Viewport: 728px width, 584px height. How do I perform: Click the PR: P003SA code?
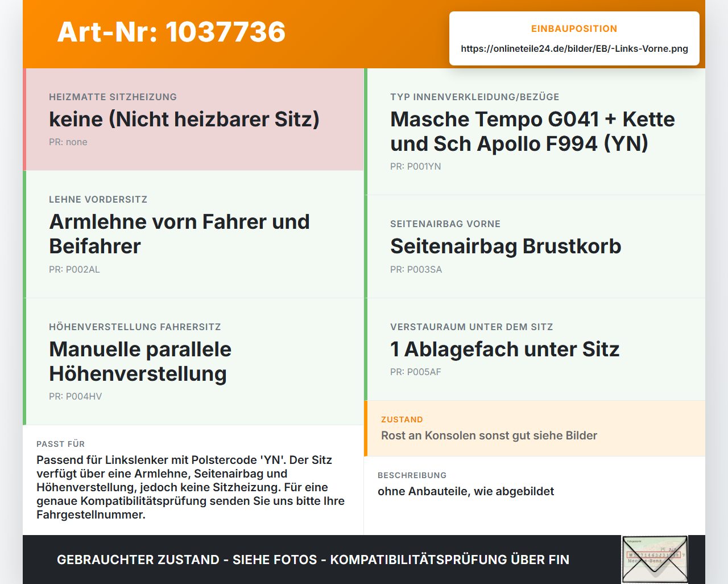point(416,269)
